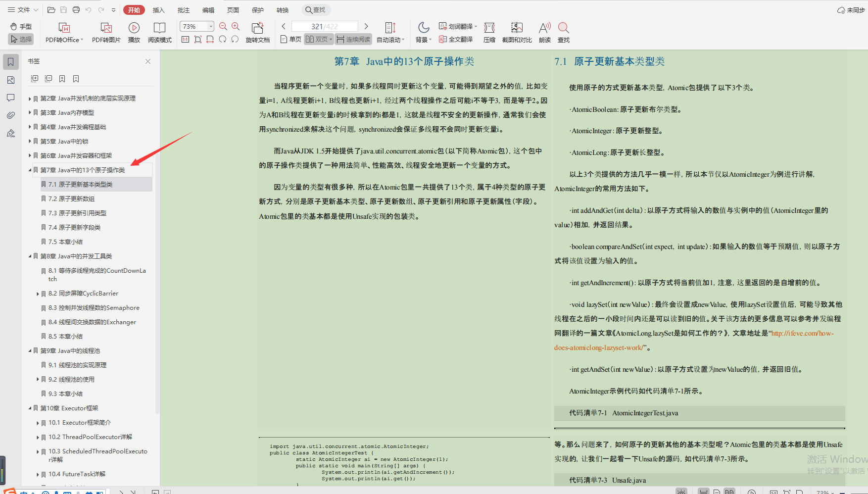Screen dimensions: 868x494
Task: Switch to the 插入 tab
Action: [158, 10]
